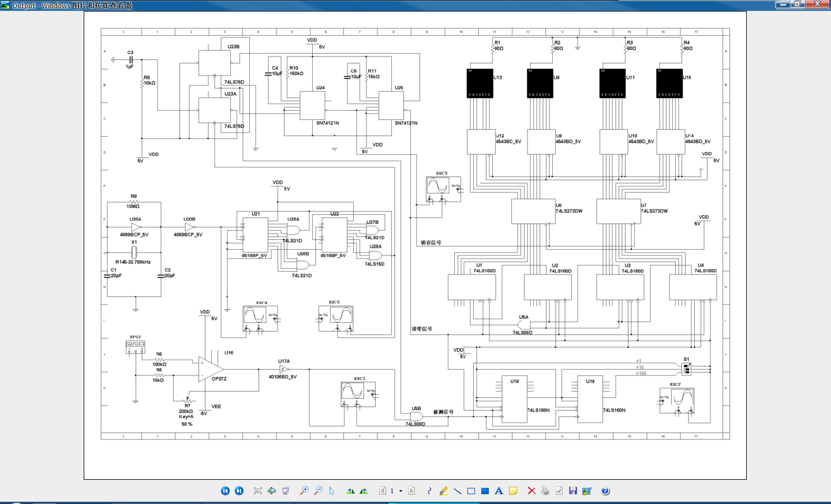Open help with the question mark
831x504 pixels.
click(x=605, y=491)
